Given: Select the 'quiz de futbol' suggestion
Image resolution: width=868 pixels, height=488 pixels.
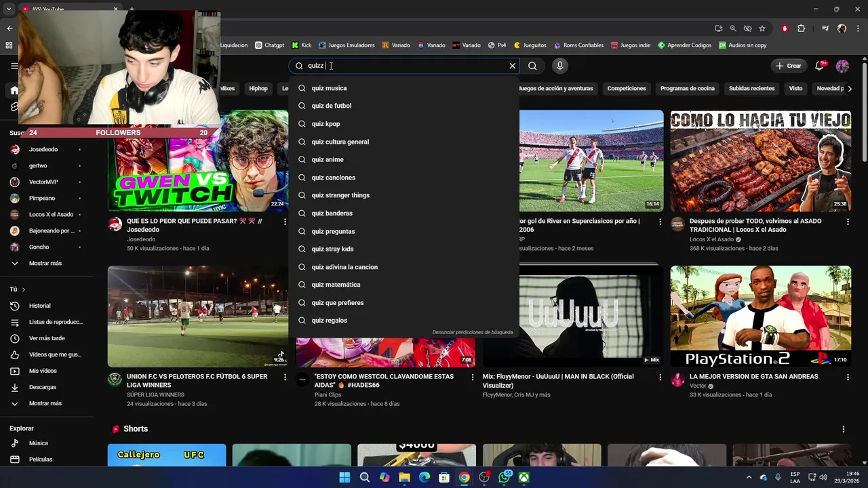Looking at the screenshot, I should 403,106.
